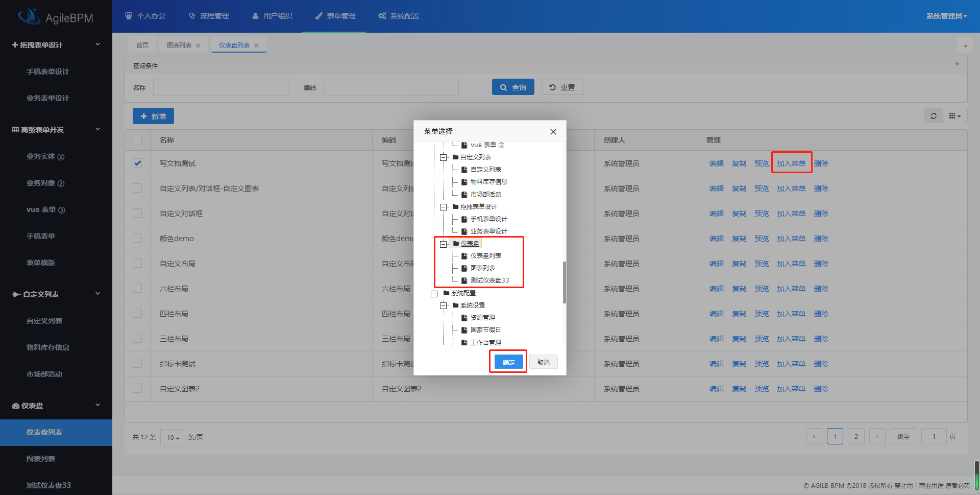Click 预览 for 六栏布局 row
980x495 pixels.
coord(761,289)
